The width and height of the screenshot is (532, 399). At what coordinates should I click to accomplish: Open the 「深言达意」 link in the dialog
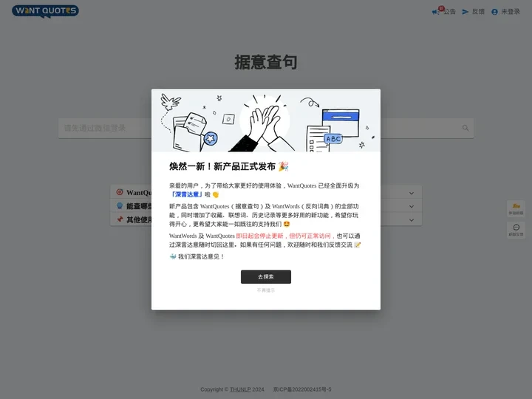(x=187, y=194)
